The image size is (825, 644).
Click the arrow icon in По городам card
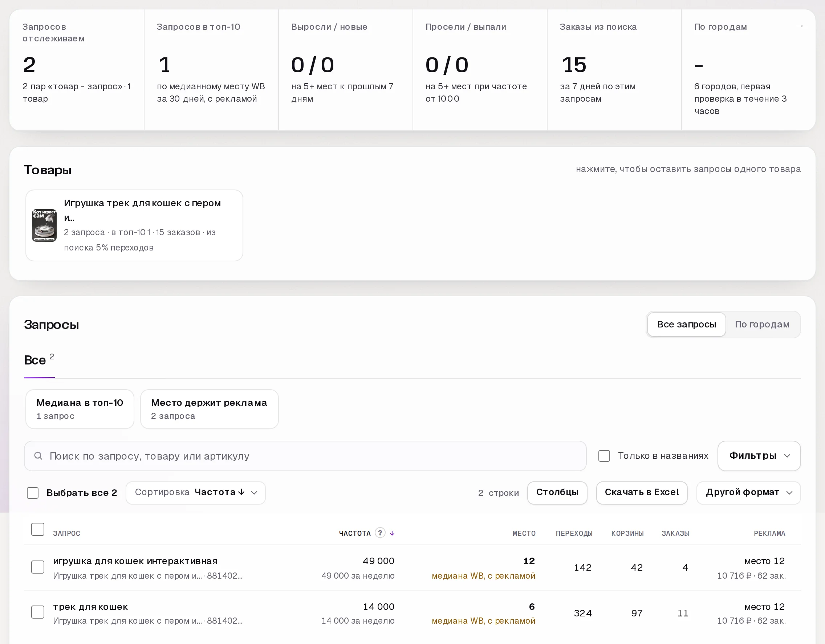point(799,26)
